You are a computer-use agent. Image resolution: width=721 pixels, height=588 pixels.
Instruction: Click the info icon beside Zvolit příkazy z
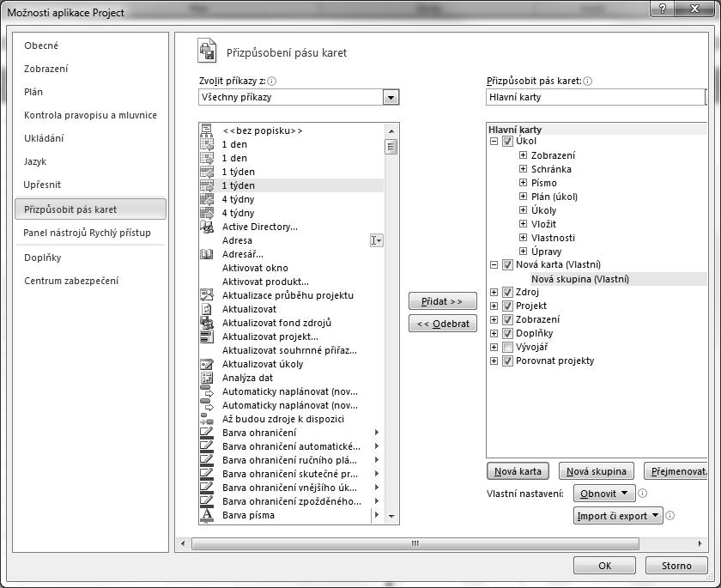272,82
